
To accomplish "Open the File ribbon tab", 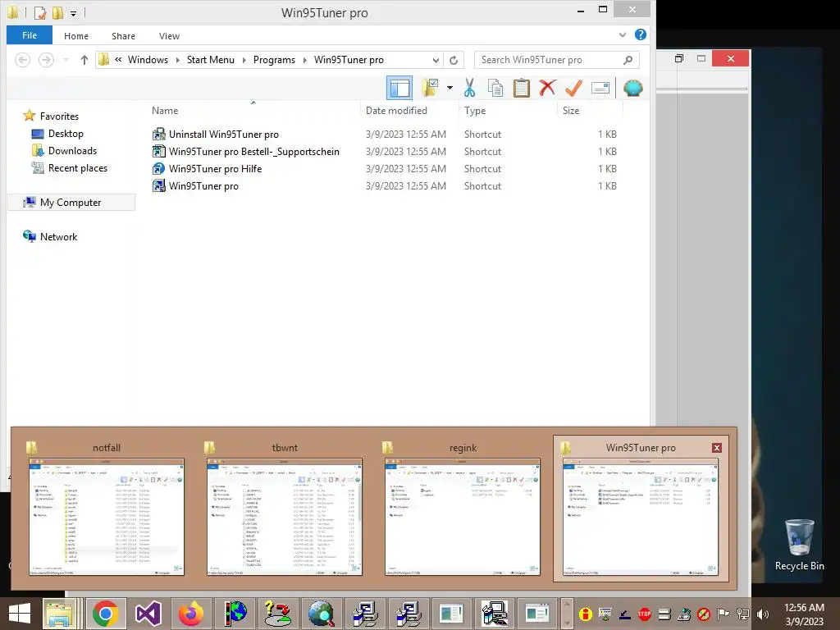I will 30,35.
